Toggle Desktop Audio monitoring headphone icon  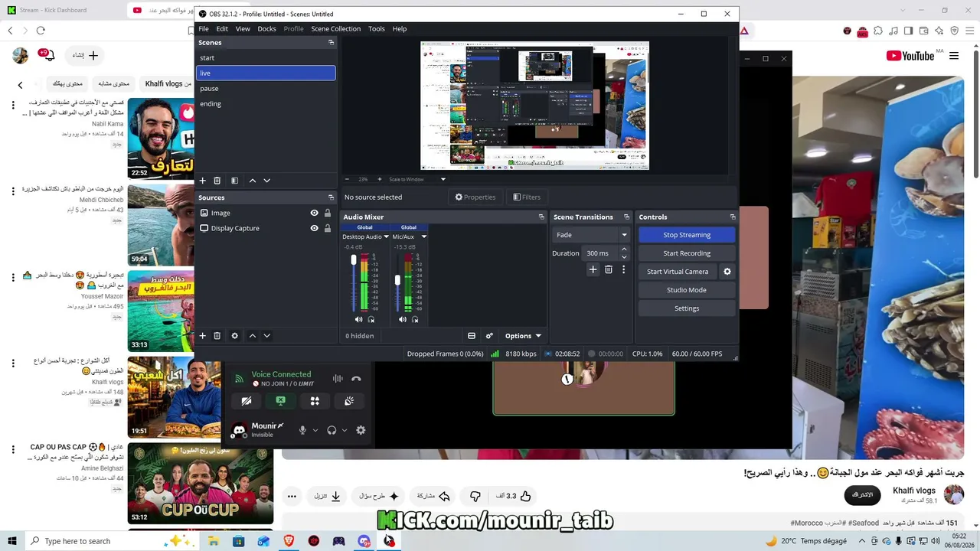pyautogui.click(x=371, y=319)
